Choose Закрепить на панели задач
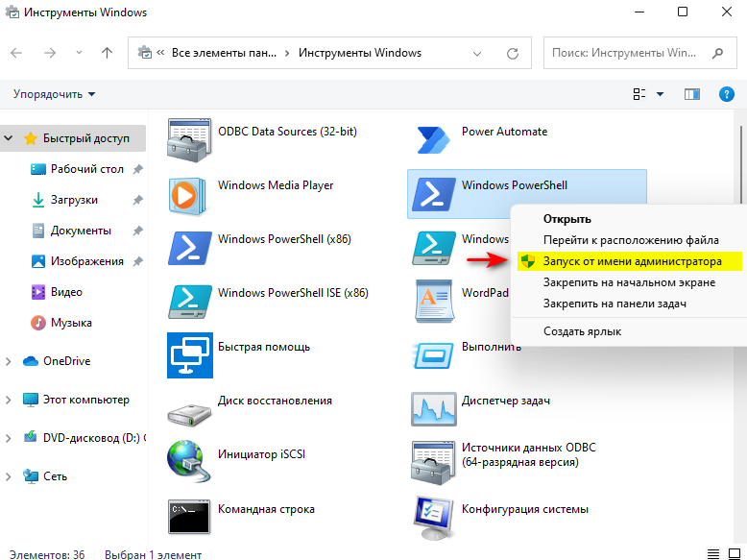Viewport: 747px width, 560px height. point(614,304)
